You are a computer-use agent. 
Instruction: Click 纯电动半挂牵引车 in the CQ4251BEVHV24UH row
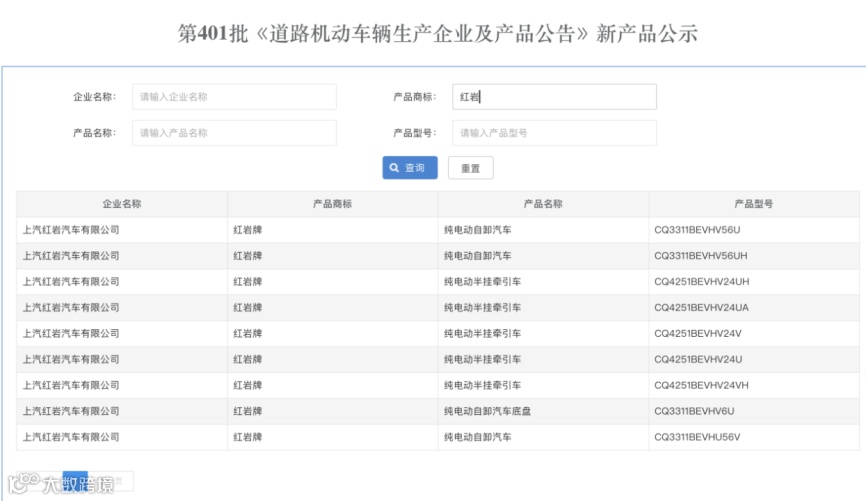point(482,282)
